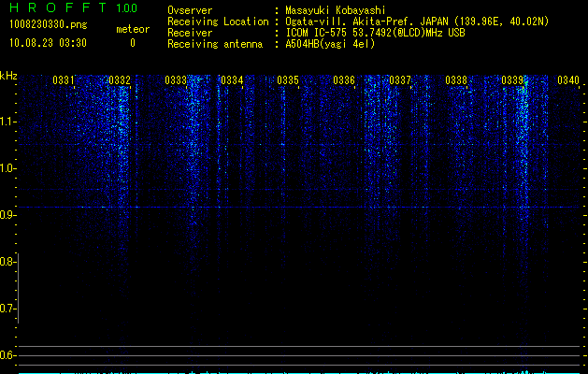Image resolution: width=588 pixels, height=374 pixels.
Task: Click the observer name Masayuki Kobayashi
Action: (x=336, y=10)
